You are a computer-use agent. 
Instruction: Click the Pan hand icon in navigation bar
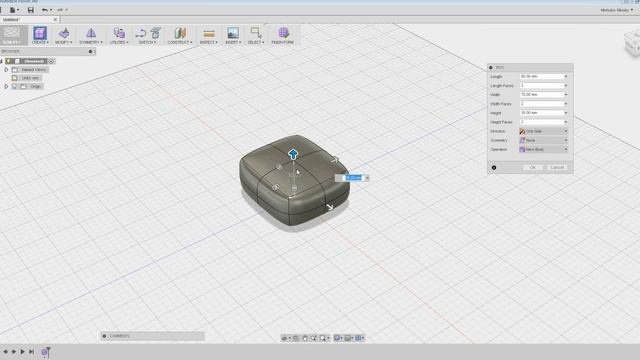[x=305, y=338]
